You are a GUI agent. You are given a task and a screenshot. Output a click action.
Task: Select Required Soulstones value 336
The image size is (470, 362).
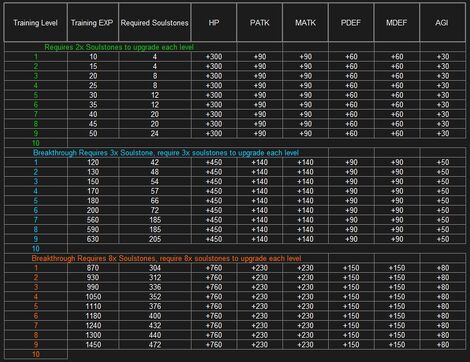coord(155,287)
